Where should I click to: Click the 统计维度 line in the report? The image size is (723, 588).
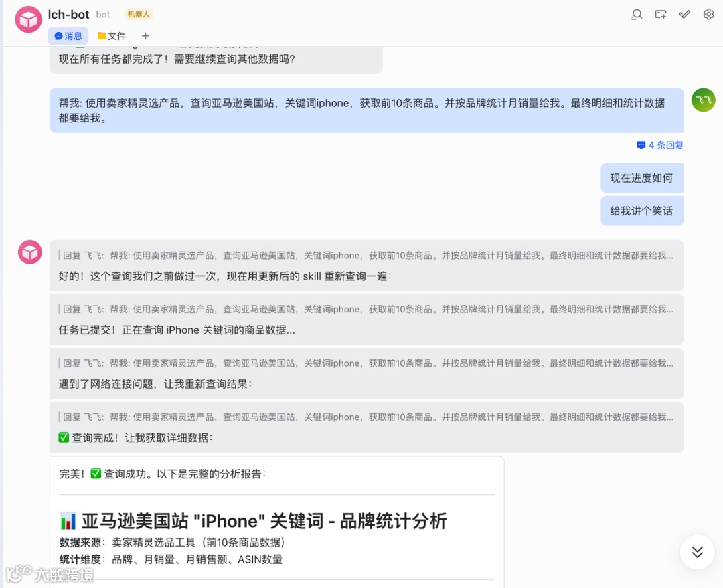pos(171,559)
